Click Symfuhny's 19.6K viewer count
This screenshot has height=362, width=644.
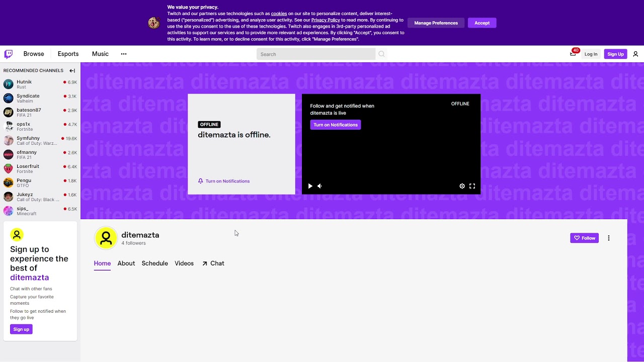click(x=71, y=138)
